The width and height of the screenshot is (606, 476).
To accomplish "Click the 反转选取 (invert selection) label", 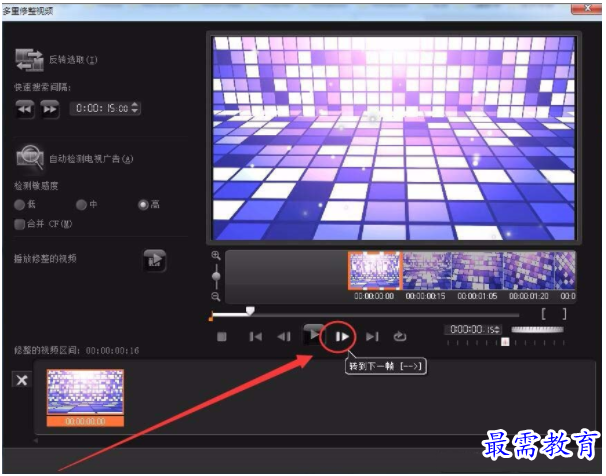I will (73, 60).
